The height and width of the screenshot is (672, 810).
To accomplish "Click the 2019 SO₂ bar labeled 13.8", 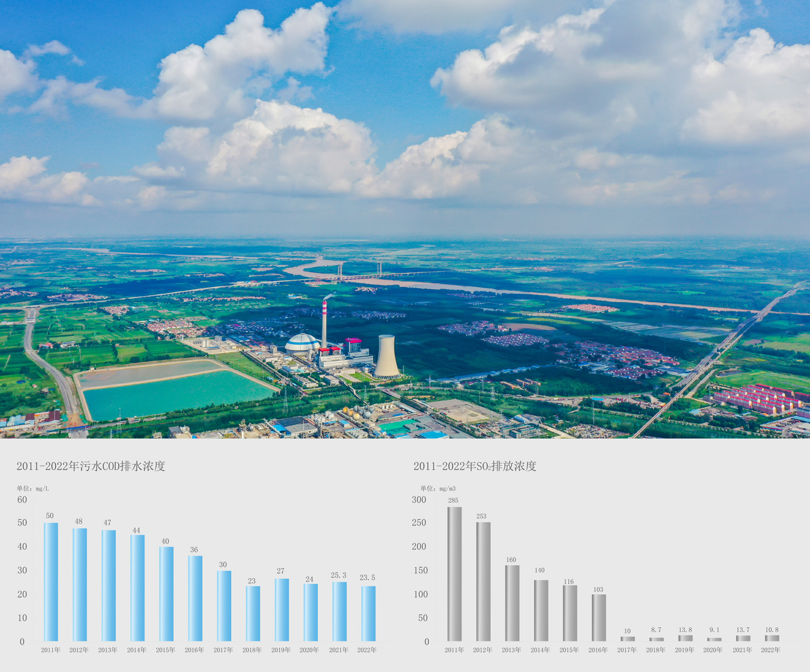I will tap(685, 638).
